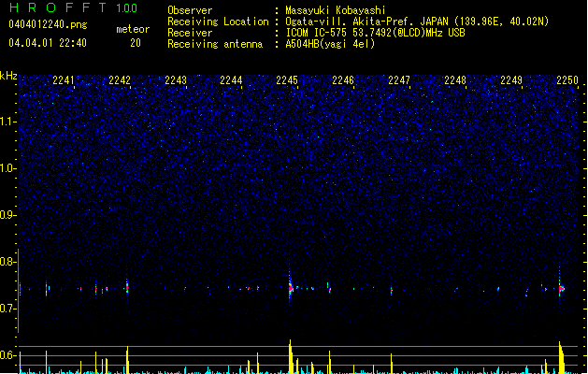The width and height of the screenshot is (588, 374).
Task: Click the 0.9 kHz frequency label
Action: coord(7,215)
